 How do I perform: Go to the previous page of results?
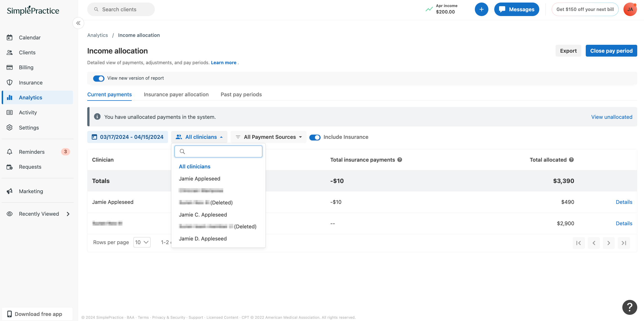[594, 243]
